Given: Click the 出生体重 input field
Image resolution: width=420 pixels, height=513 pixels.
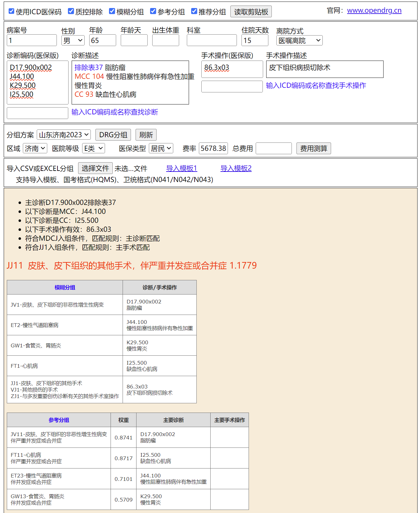Looking at the screenshot, I should pos(166,40).
